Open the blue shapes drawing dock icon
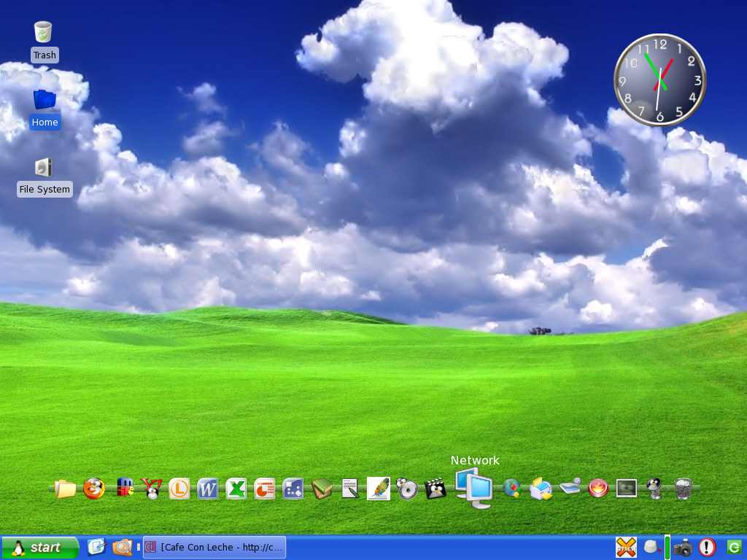The width and height of the screenshot is (747, 560). (293, 489)
